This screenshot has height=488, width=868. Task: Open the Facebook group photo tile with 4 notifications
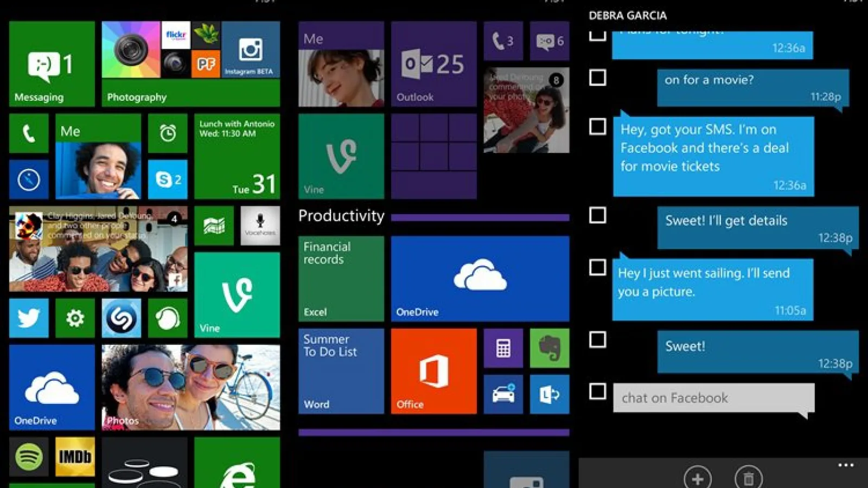(98, 249)
